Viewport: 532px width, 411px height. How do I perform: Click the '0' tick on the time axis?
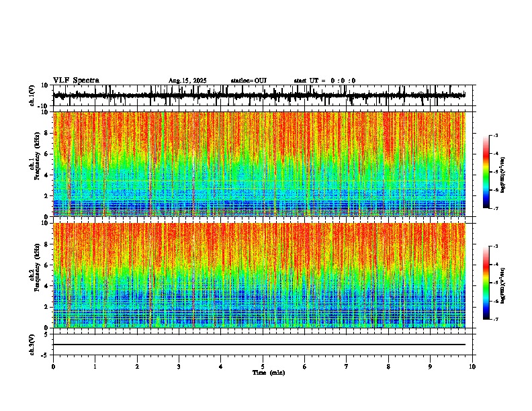53,367
